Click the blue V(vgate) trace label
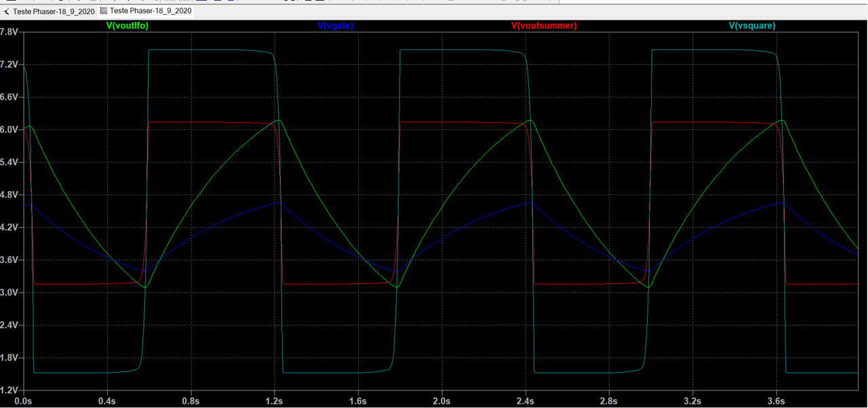Screen dimensions: 868x408 pos(336,26)
